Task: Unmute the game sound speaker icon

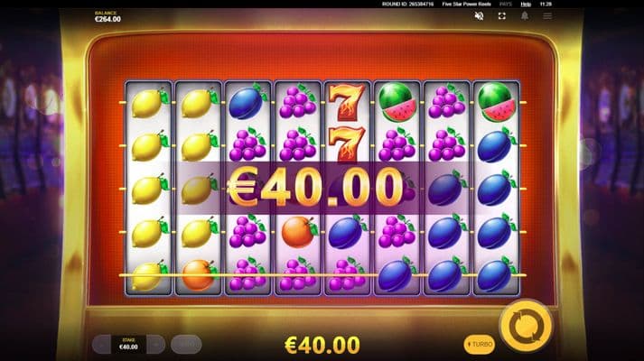Action: [x=479, y=16]
